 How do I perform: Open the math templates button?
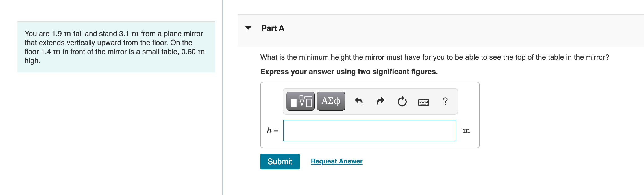[x=300, y=101]
